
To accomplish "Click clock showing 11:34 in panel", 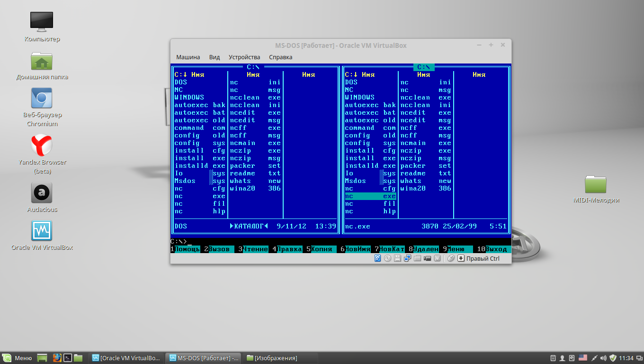I will pyautogui.click(x=626, y=358).
